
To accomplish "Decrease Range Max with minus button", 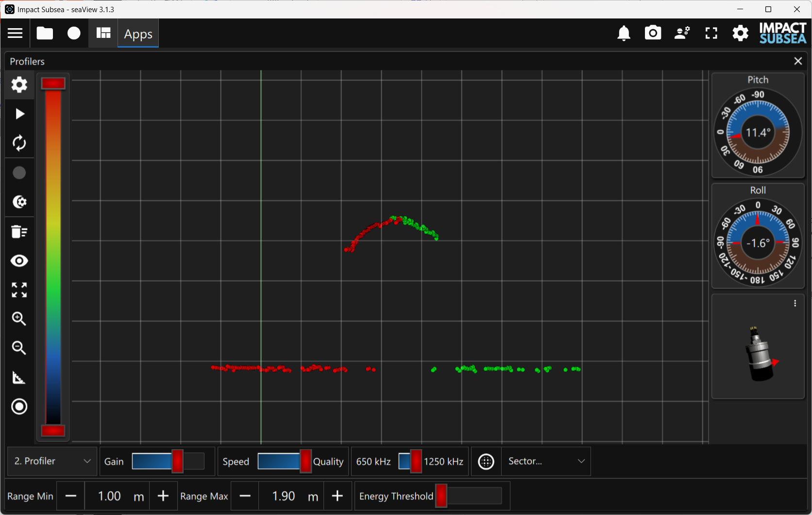I will (245, 496).
